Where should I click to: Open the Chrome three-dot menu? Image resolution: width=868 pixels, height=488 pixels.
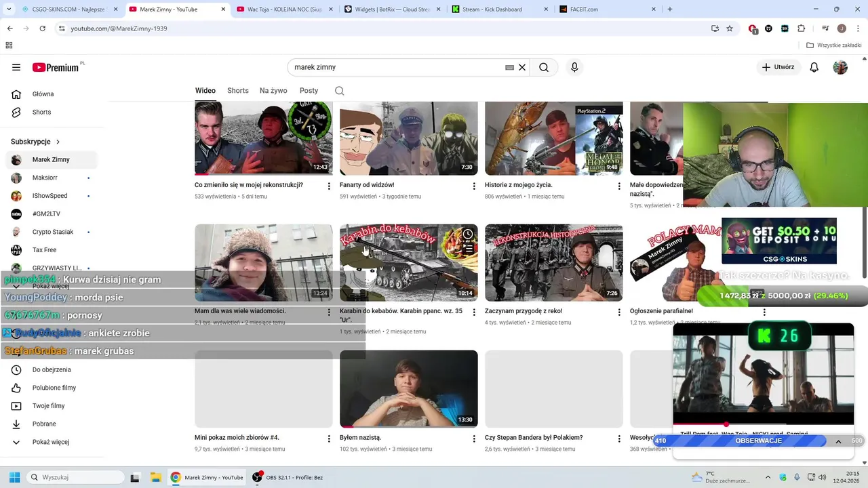point(857,28)
